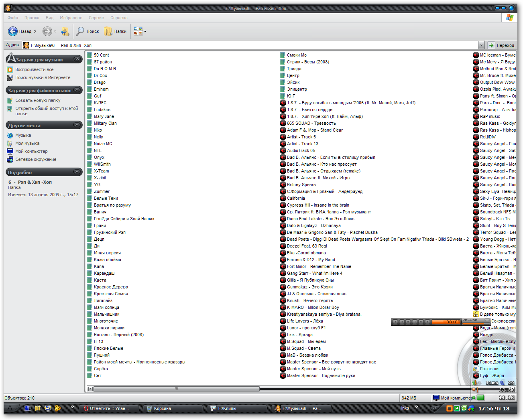Open the Вид menu
The width and height of the screenshot is (523, 420).
coord(49,18)
